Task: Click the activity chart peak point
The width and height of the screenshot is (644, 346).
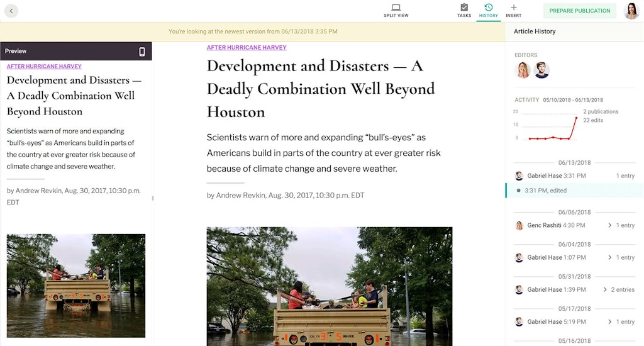Action: tap(575, 118)
